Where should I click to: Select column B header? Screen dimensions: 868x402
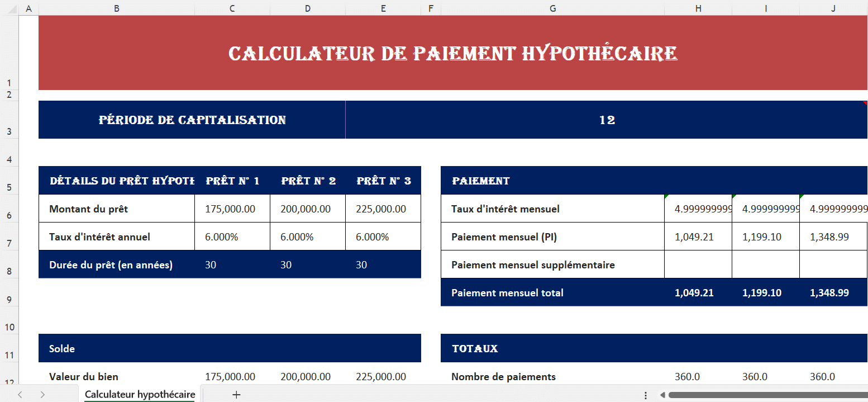[x=117, y=8]
